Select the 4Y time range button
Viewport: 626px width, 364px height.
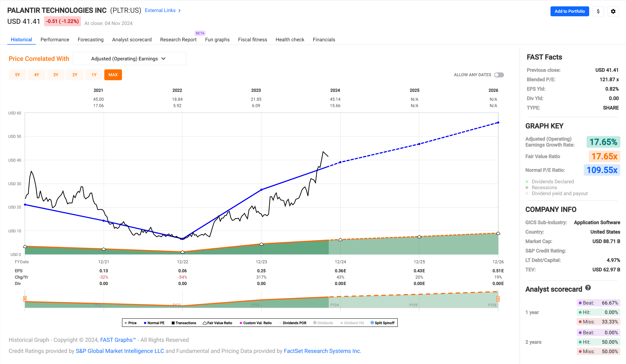[37, 75]
